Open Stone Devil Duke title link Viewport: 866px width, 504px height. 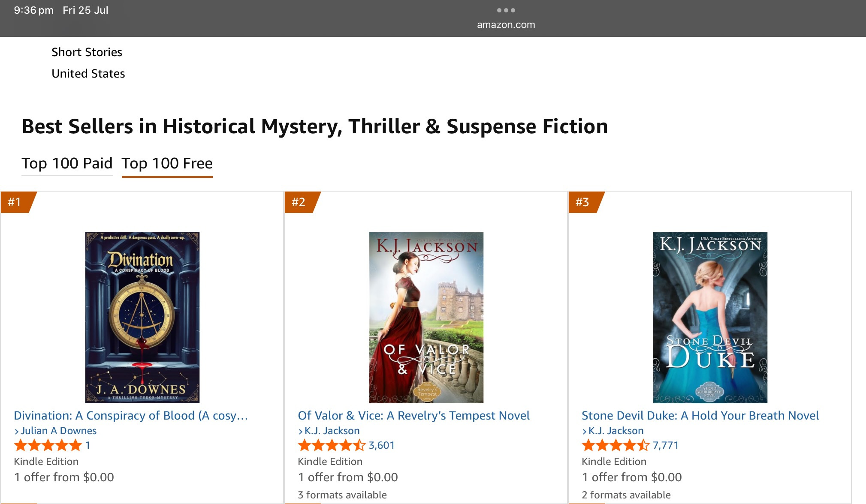(700, 416)
